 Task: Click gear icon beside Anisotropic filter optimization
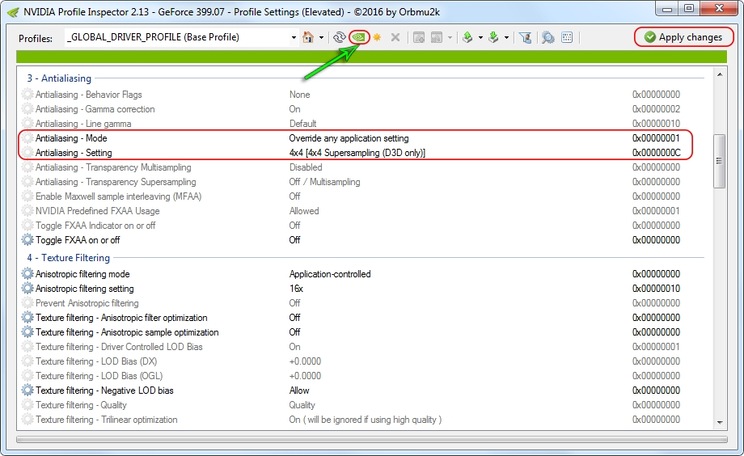28,317
